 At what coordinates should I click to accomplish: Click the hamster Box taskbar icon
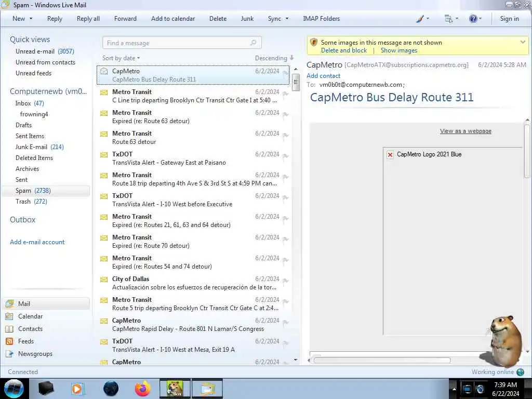175,389
